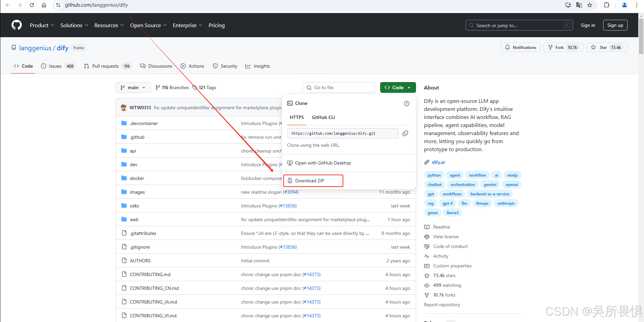This screenshot has width=644, height=322.
Task: Switch to the Issues tab
Action: click(x=58, y=66)
